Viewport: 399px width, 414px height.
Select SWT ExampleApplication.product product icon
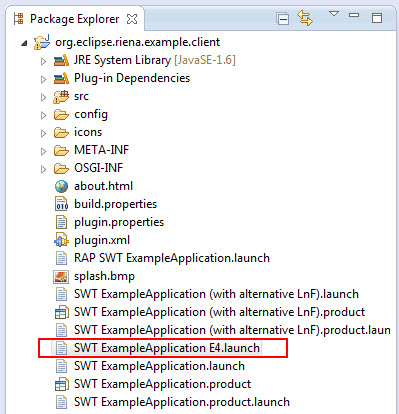[62, 385]
